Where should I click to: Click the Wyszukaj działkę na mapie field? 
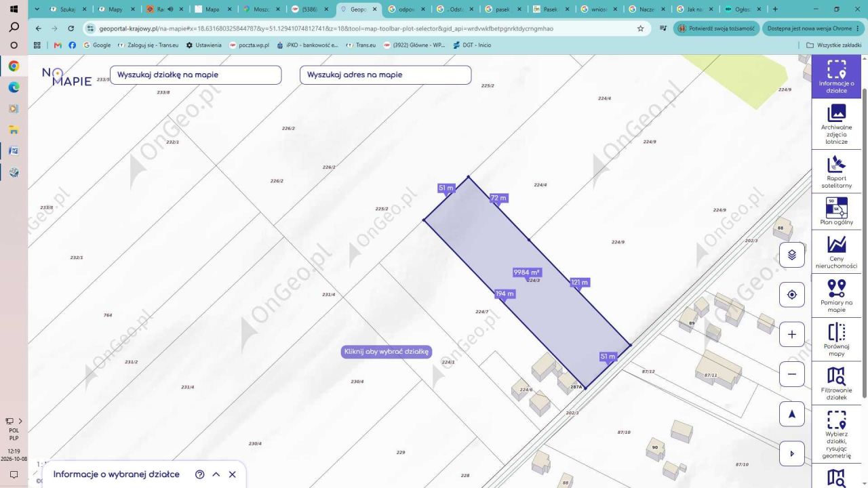(196, 75)
